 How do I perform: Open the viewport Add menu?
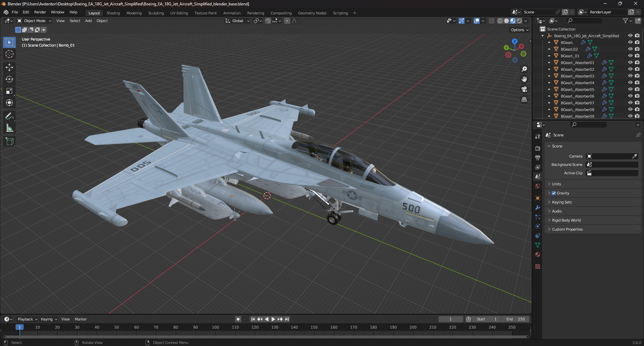[89, 21]
